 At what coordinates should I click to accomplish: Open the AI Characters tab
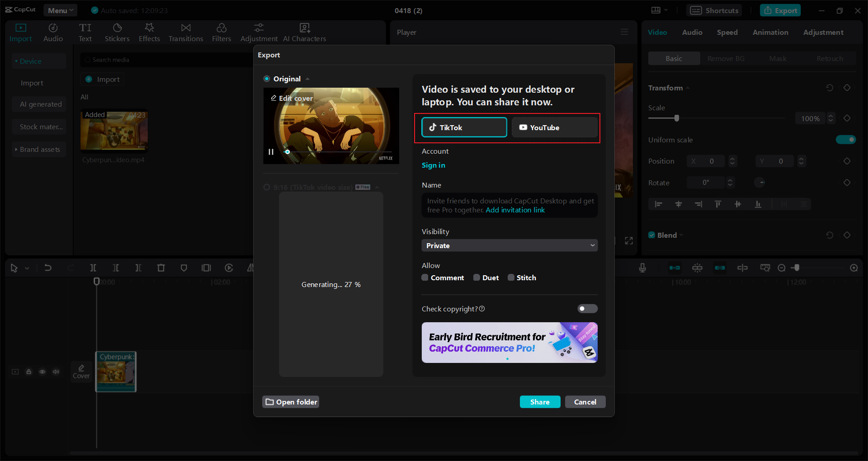click(x=305, y=33)
